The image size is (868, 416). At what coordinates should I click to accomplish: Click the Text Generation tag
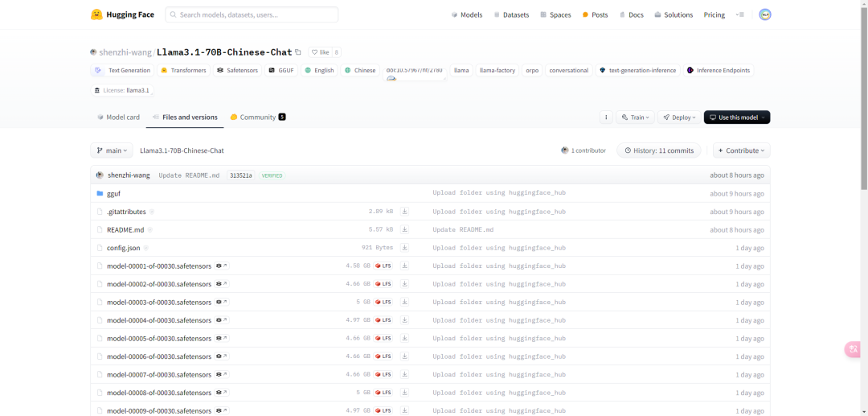click(x=122, y=70)
